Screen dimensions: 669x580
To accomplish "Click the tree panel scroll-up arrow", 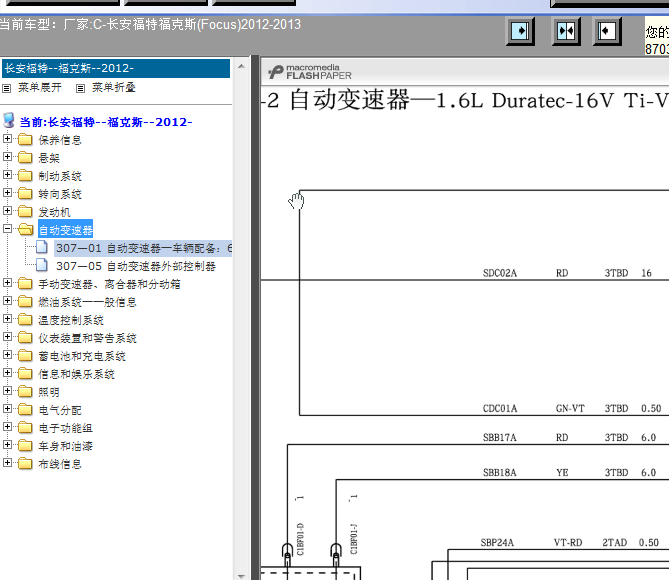I will coord(241,66).
